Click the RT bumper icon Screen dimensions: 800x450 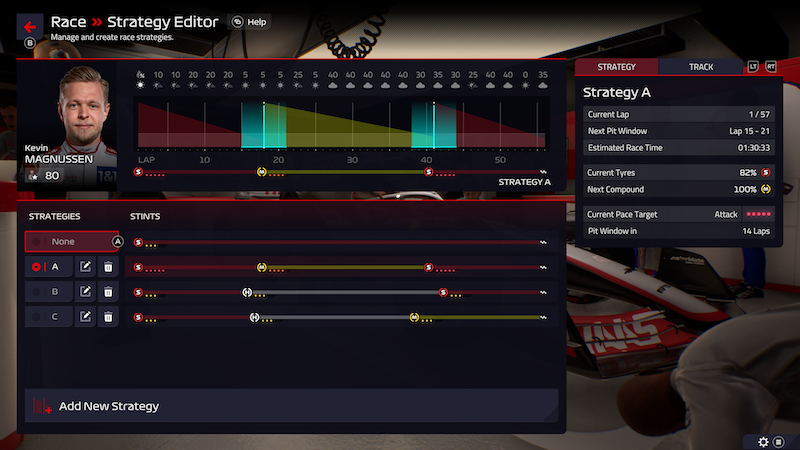771,67
